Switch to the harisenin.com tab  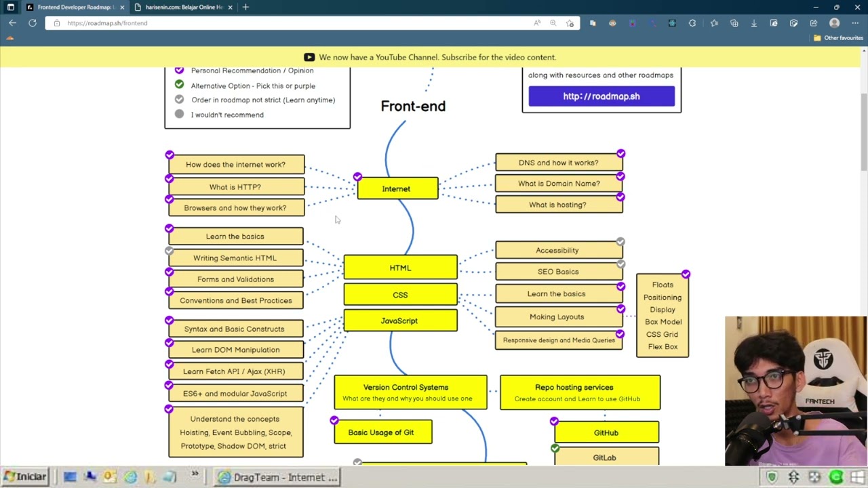183,7
